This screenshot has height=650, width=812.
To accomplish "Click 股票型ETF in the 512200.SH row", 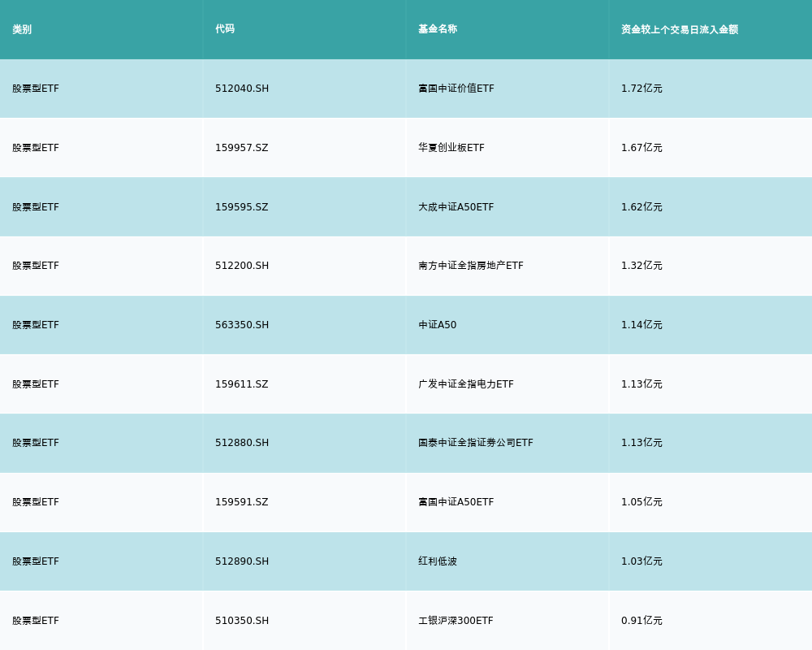I will pos(36,266).
